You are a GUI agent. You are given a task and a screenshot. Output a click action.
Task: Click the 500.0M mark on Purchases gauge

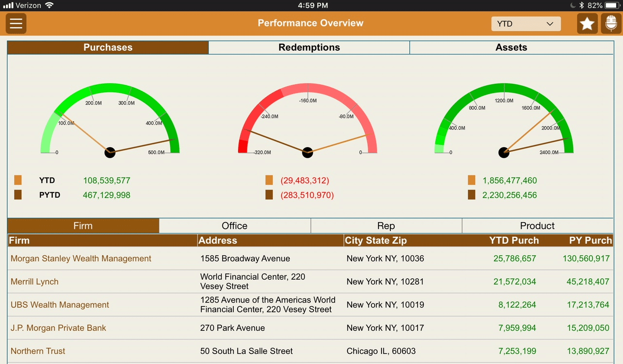click(156, 153)
